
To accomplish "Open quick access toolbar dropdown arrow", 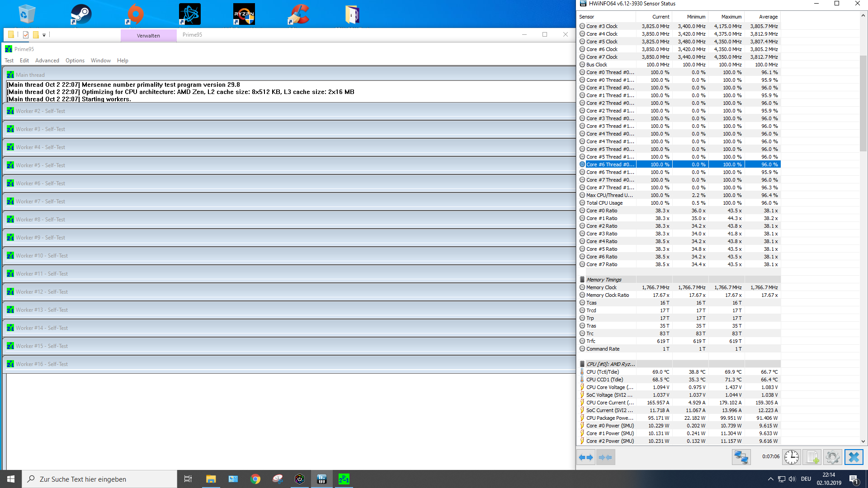I will 44,35.
